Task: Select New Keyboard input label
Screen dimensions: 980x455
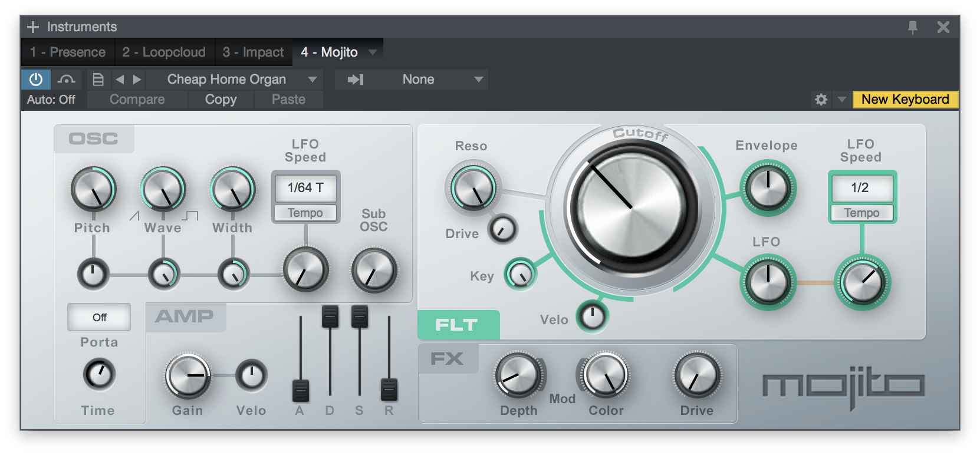Action: 905,100
